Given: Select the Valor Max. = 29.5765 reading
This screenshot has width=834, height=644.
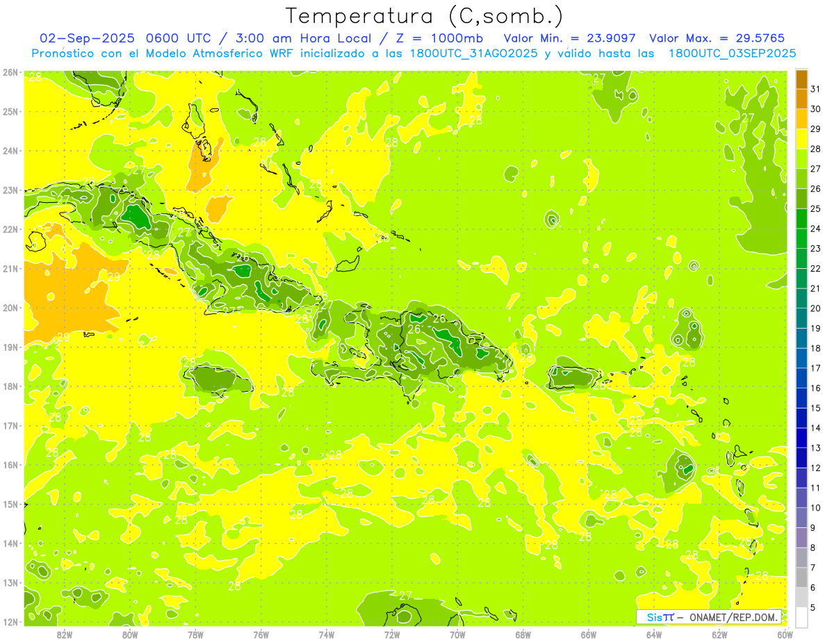Looking at the screenshot, I should [717, 38].
